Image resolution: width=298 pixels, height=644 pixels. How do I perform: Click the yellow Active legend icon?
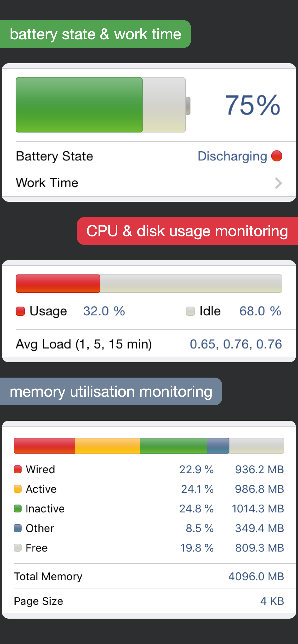18,489
